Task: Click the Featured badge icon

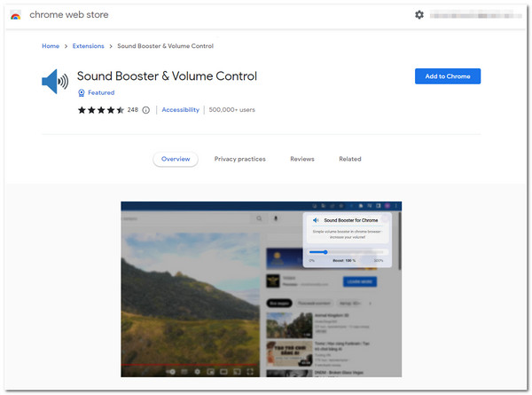Action: pyautogui.click(x=82, y=92)
